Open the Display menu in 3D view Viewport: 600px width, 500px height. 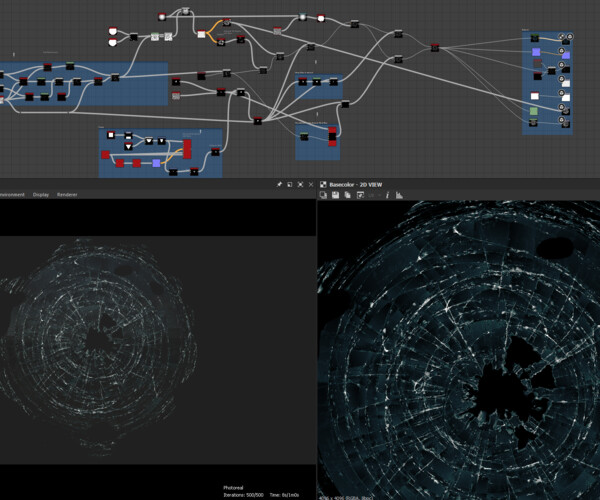[41, 195]
